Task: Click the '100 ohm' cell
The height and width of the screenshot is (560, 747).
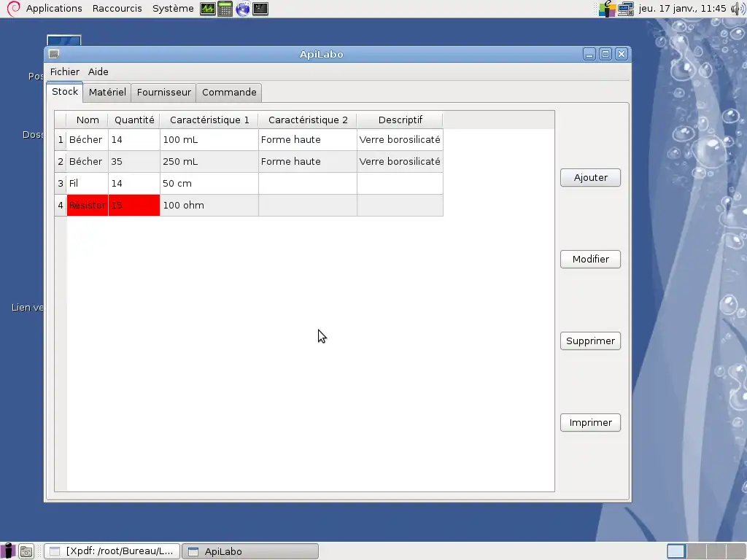Action: pos(209,206)
